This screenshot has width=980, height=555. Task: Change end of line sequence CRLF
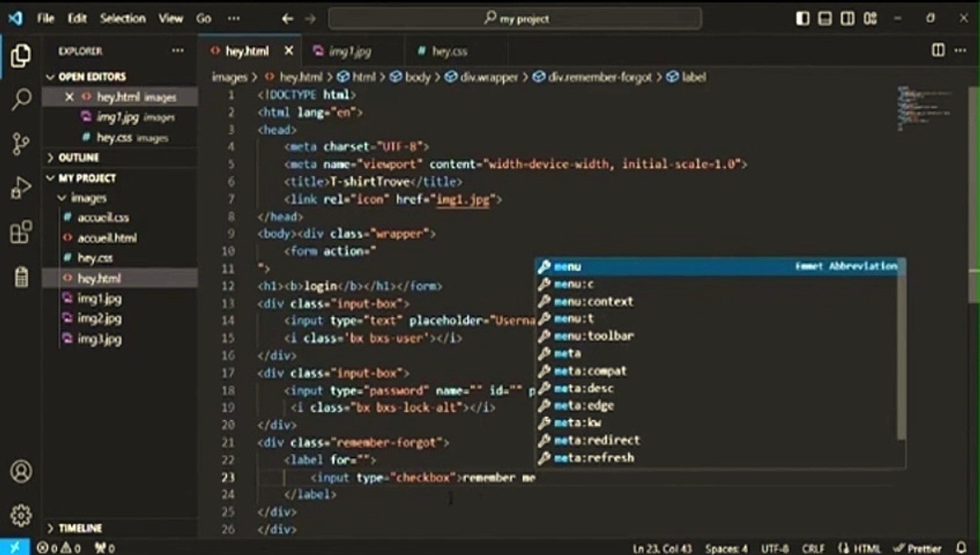tap(814, 548)
